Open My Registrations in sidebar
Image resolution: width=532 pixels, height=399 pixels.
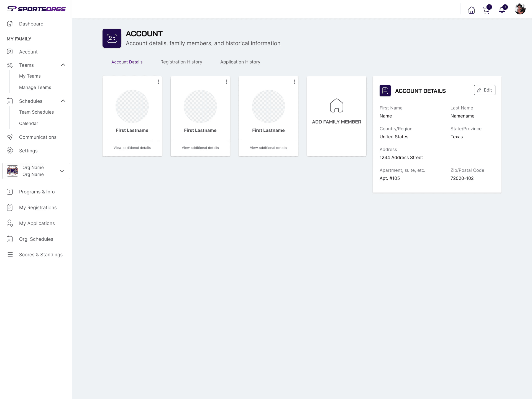(x=38, y=208)
